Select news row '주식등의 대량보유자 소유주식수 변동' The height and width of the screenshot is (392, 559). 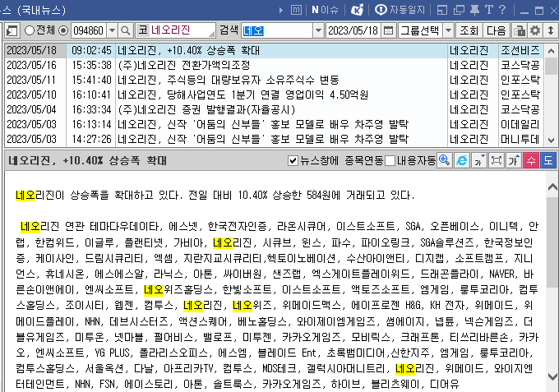[x=274, y=81]
